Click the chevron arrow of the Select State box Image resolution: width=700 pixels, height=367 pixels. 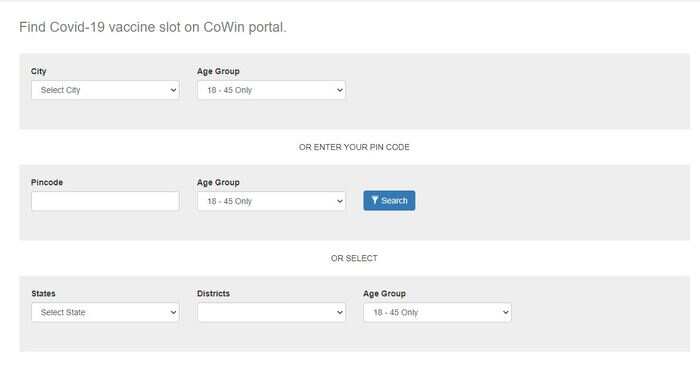173,313
